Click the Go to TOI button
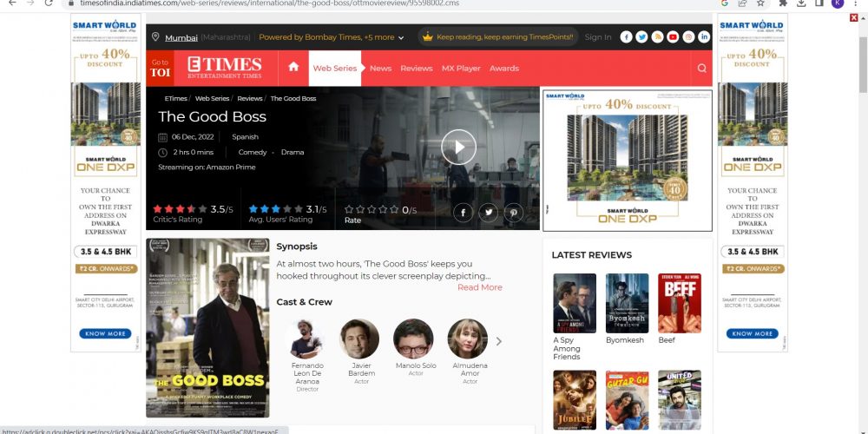Image resolution: width=868 pixels, height=434 pixels. (x=160, y=69)
